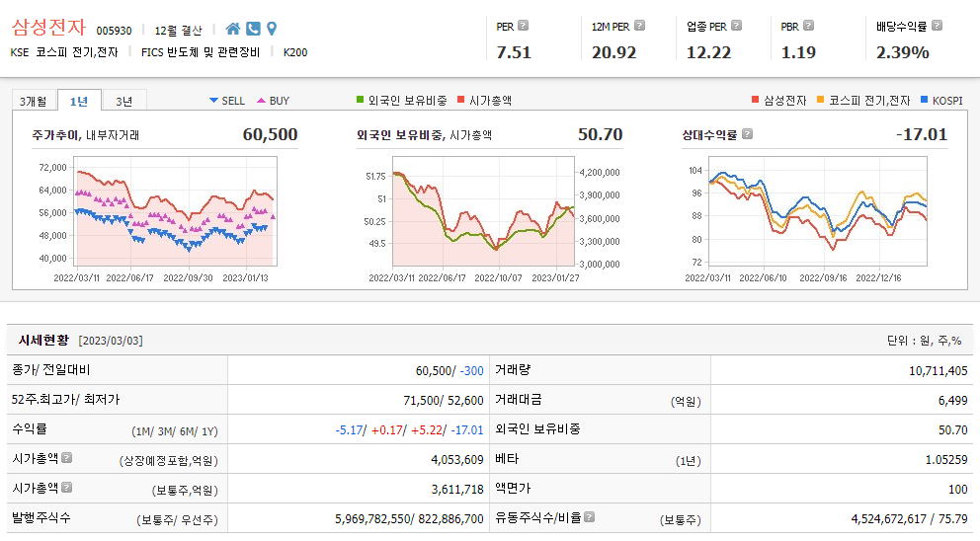Viewport: 980px width, 541px height.
Task: Click the map location pin icon
Action: [x=272, y=29]
